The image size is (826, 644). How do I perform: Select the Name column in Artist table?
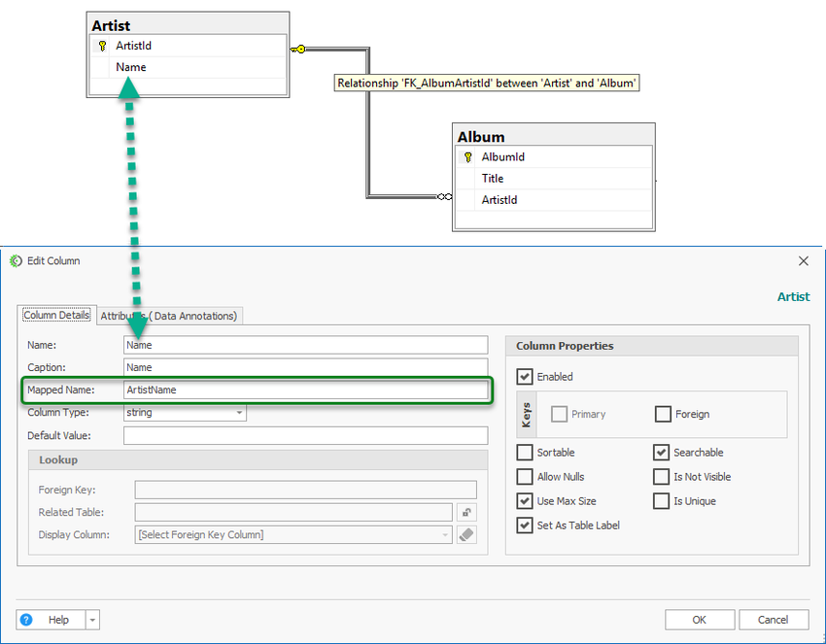click(189, 67)
